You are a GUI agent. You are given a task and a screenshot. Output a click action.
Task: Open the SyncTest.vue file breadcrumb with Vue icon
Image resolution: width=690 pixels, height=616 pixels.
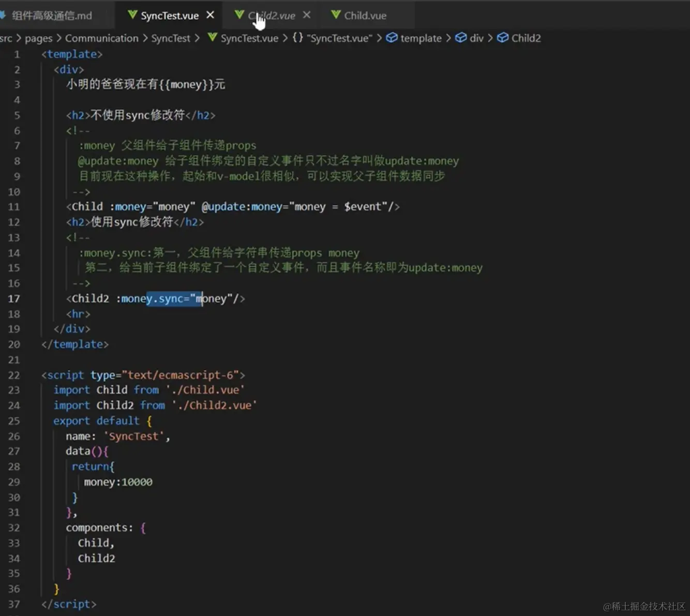(x=243, y=38)
